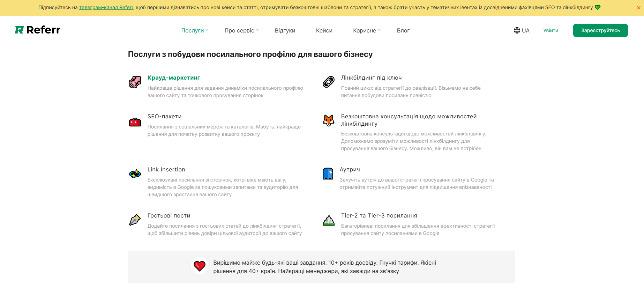
Task: Click the Referr logo
Action: pos(38,30)
